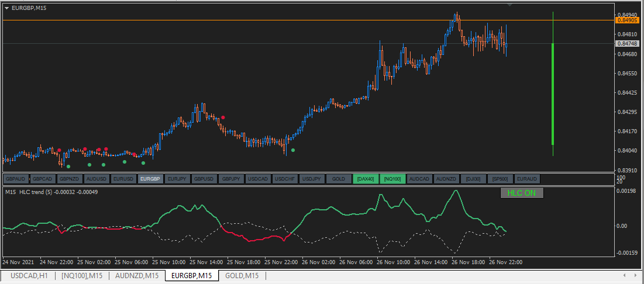The height and width of the screenshot is (284, 644).
Task: Click the 0.84748 current price label
Action: (627, 43)
